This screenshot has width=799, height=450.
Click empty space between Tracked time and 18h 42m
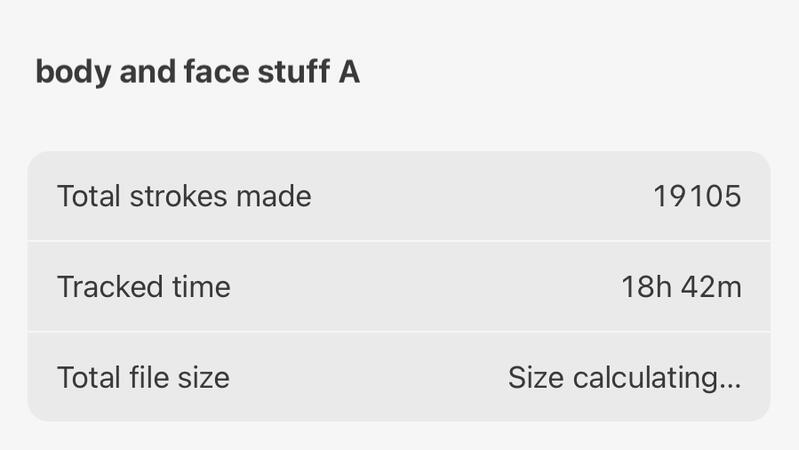420,287
